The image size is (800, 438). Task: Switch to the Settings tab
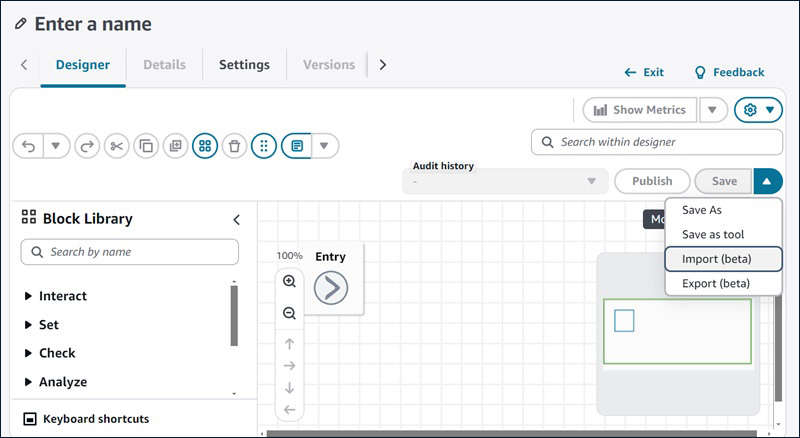pyautogui.click(x=244, y=65)
